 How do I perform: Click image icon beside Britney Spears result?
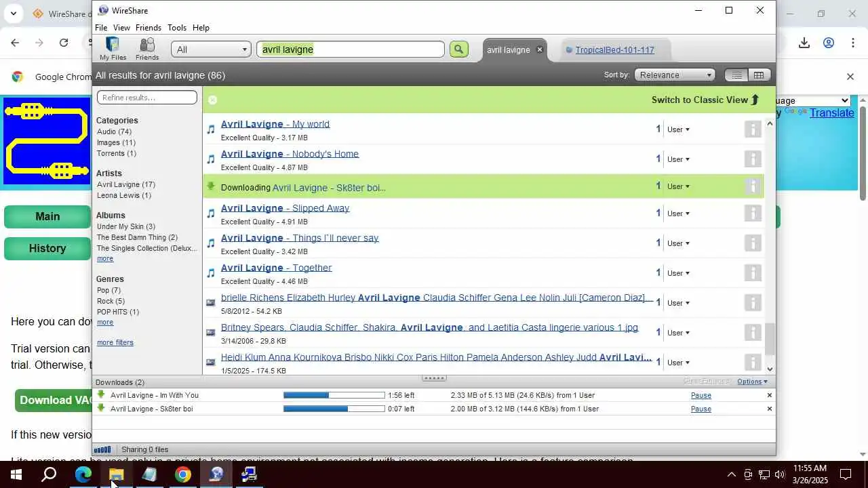[211, 332]
